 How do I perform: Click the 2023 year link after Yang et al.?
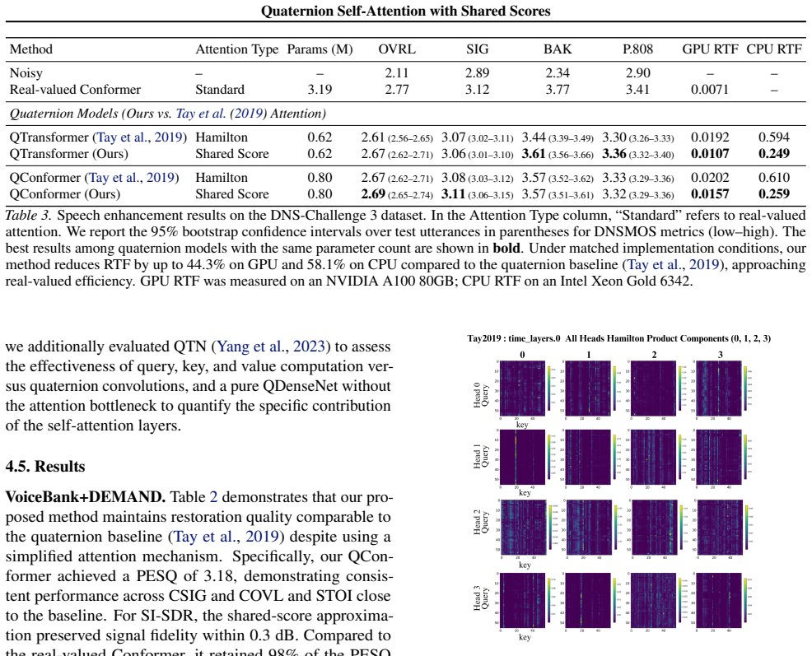(309, 347)
